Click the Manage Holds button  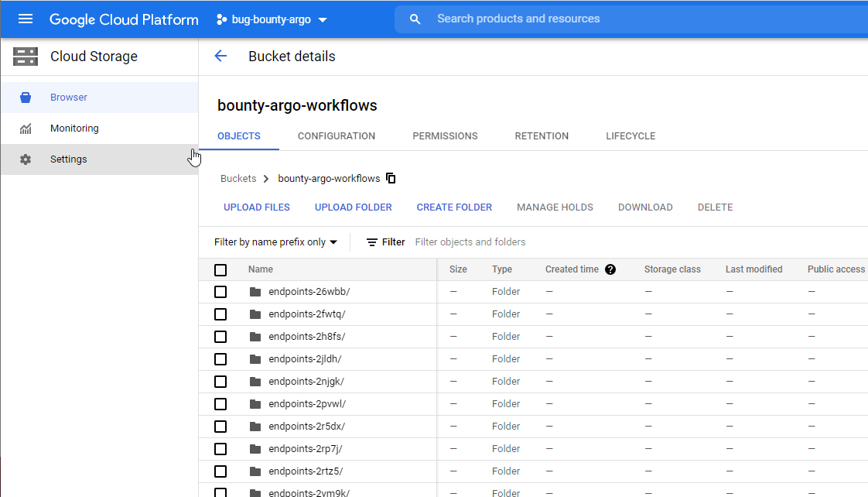click(555, 207)
